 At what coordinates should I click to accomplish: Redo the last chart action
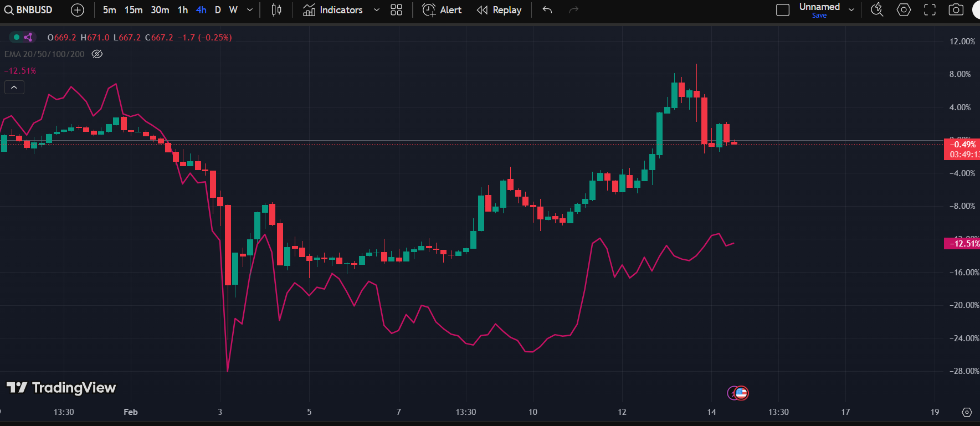tap(574, 10)
